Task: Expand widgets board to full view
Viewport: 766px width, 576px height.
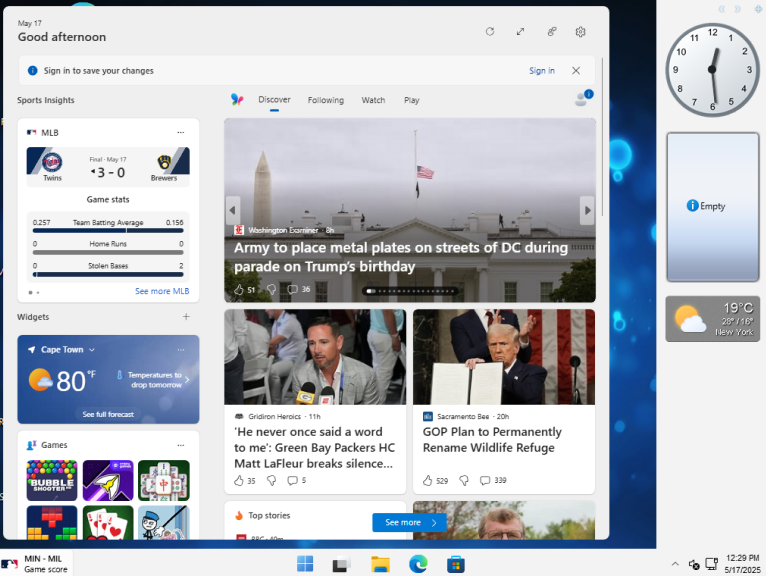Action: click(x=520, y=32)
